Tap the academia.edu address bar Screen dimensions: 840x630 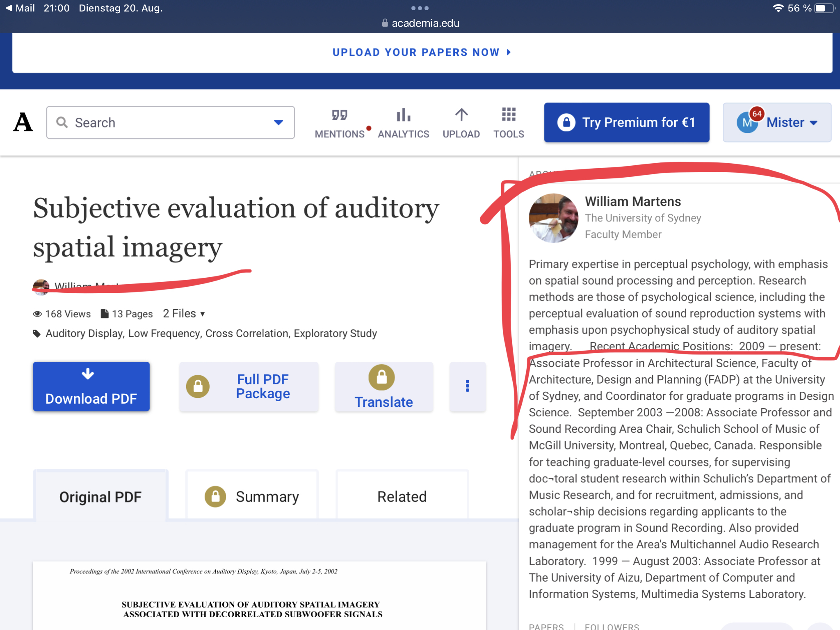tap(420, 23)
